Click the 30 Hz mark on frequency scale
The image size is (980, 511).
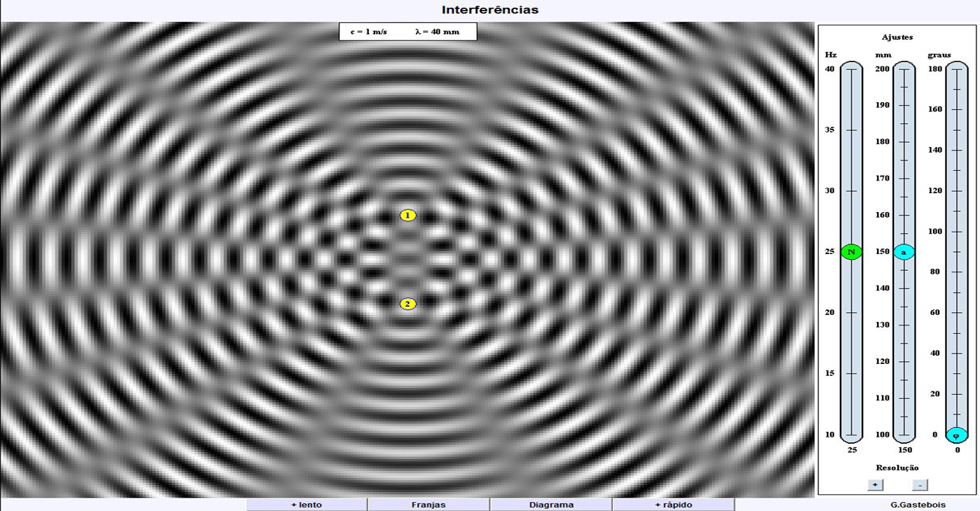829,190
